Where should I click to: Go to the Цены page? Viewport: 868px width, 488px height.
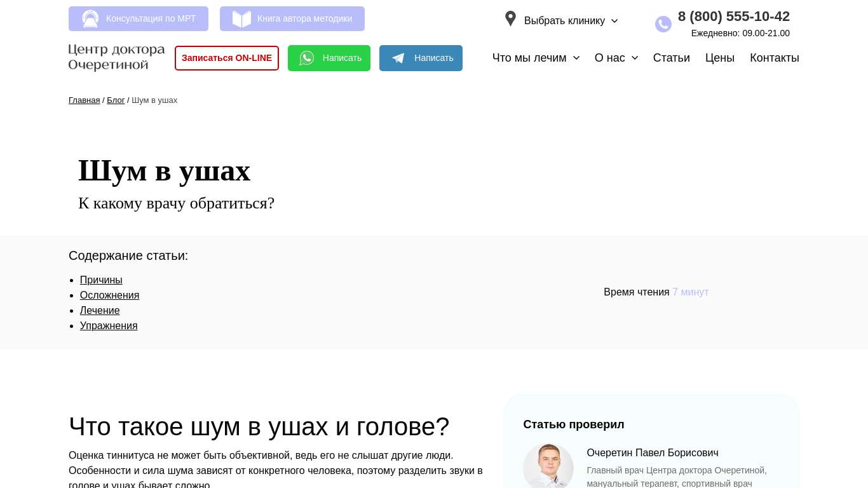[719, 58]
